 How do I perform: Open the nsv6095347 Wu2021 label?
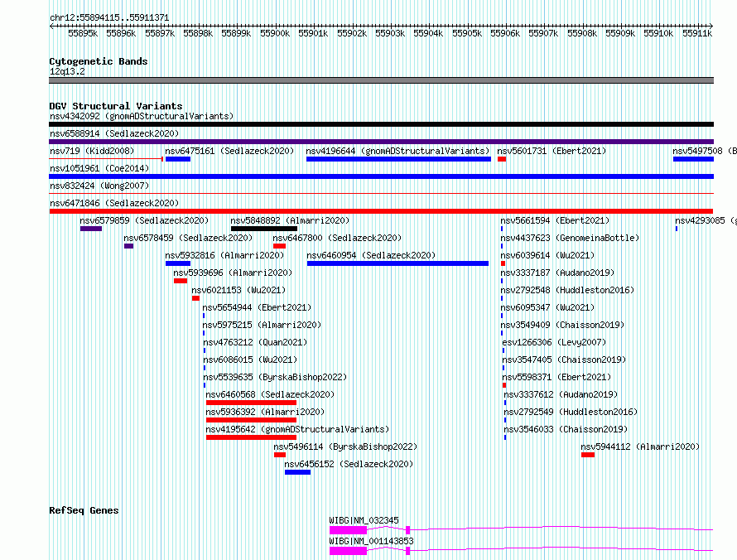547,307
